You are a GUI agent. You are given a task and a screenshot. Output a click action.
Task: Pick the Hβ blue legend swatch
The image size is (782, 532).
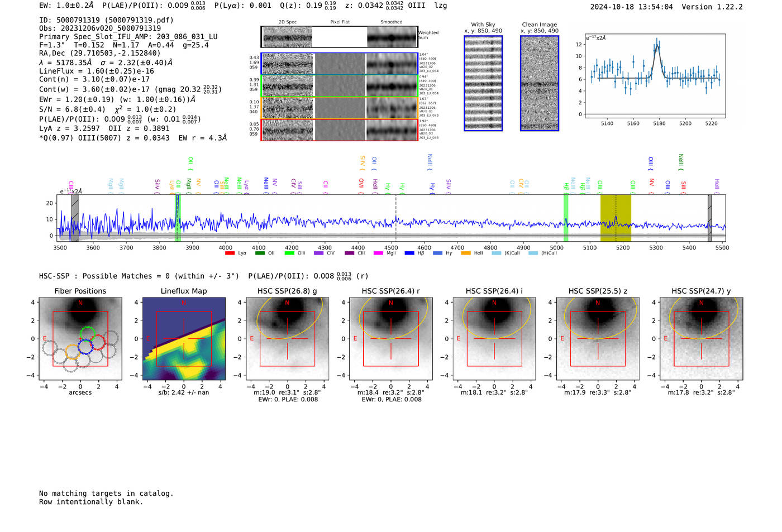pos(409,253)
